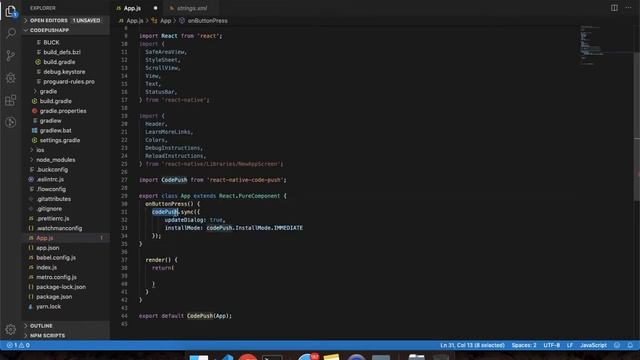The width and height of the screenshot is (640, 360).
Task: Open the .gitattributes file
Action: click(53, 199)
